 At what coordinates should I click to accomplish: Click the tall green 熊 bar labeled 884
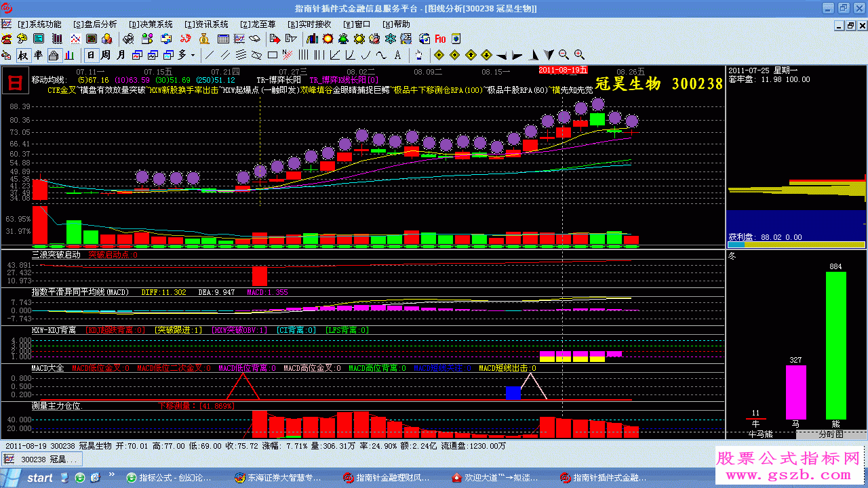pyautogui.click(x=835, y=346)
